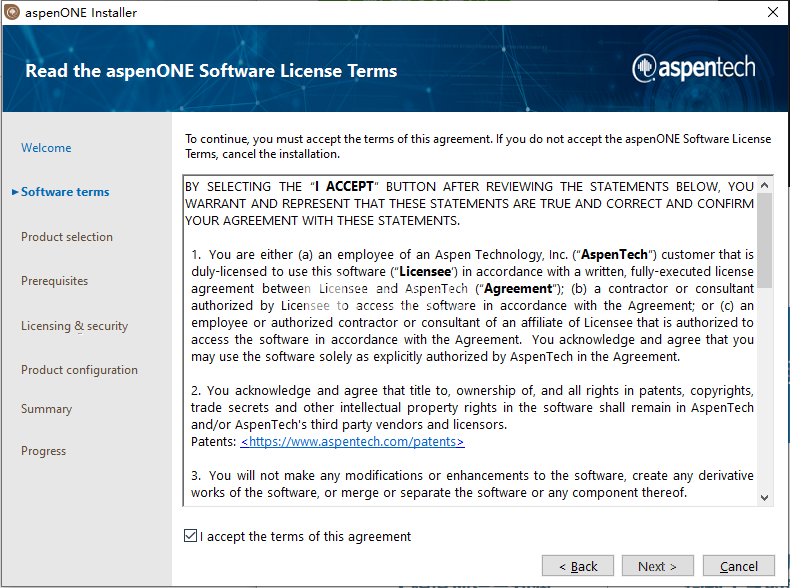Select the Software terms step
790x588 pixels.
tap(65, 192)
